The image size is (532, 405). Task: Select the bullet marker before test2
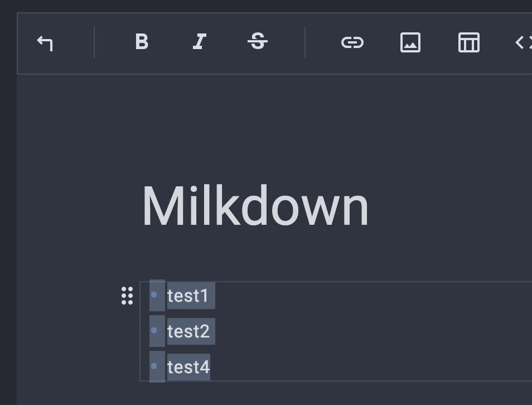(156, 331)
